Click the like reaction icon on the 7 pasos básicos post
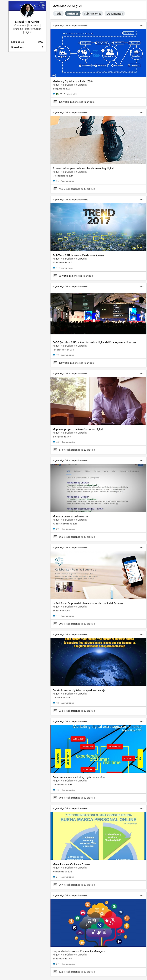 click(54, 181)
